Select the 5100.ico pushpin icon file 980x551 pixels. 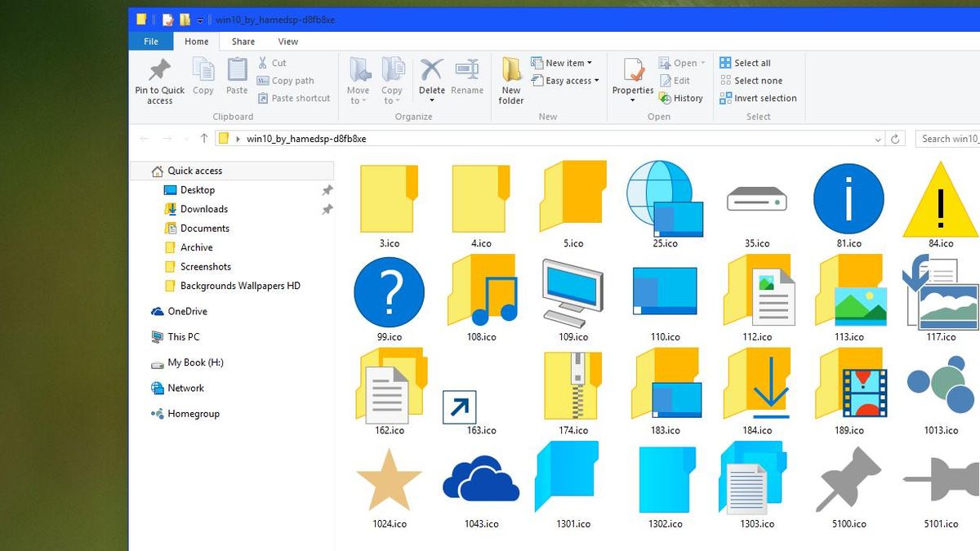849,486
